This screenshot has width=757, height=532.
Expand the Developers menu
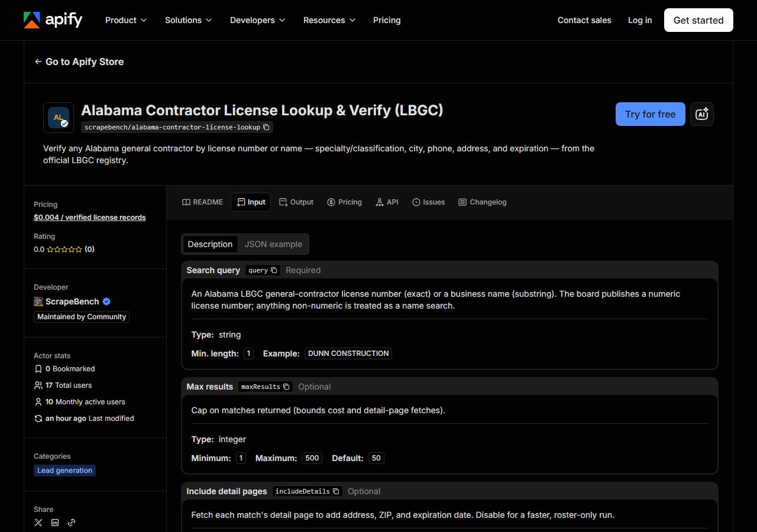[x=257, y=20]
